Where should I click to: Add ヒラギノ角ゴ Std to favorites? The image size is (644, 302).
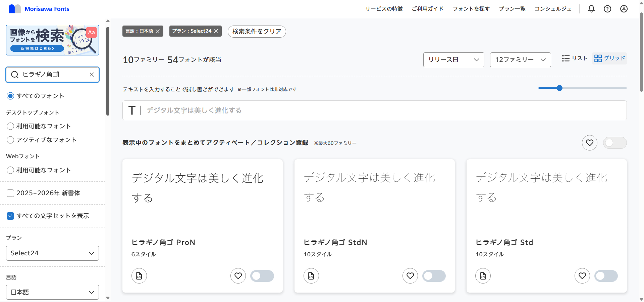(582, 276)
